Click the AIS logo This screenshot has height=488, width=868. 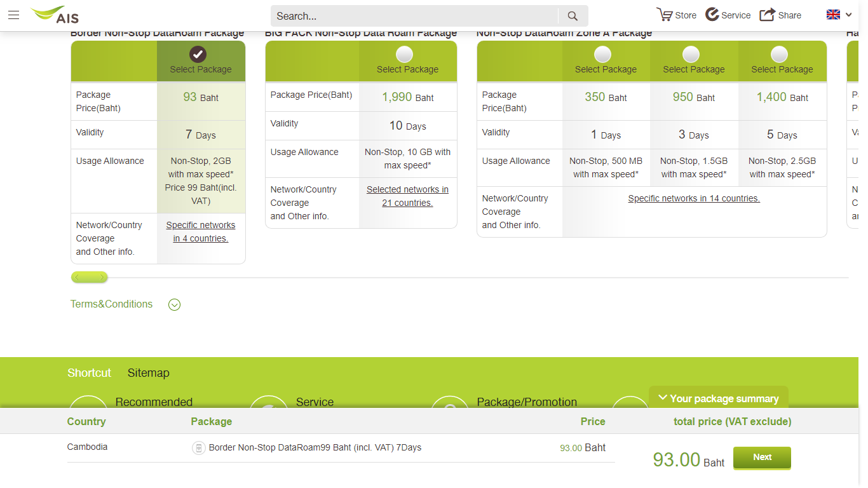pos(55,15)
